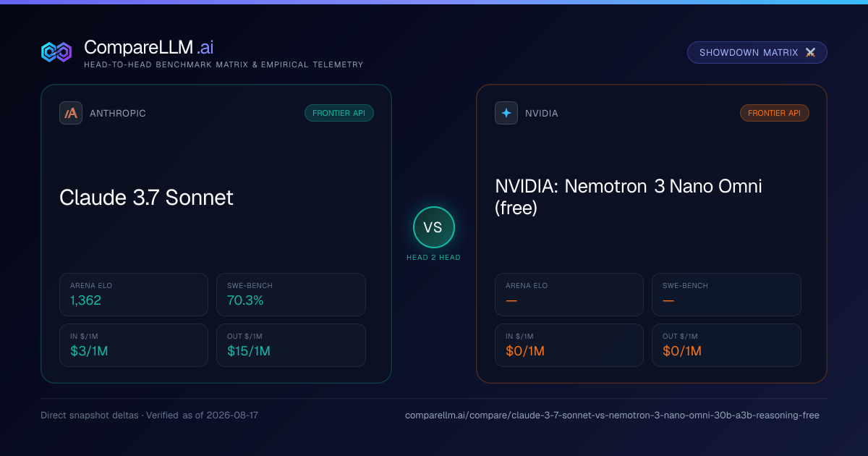Click the NVIDIA sparkle star icon

point(506,113)
